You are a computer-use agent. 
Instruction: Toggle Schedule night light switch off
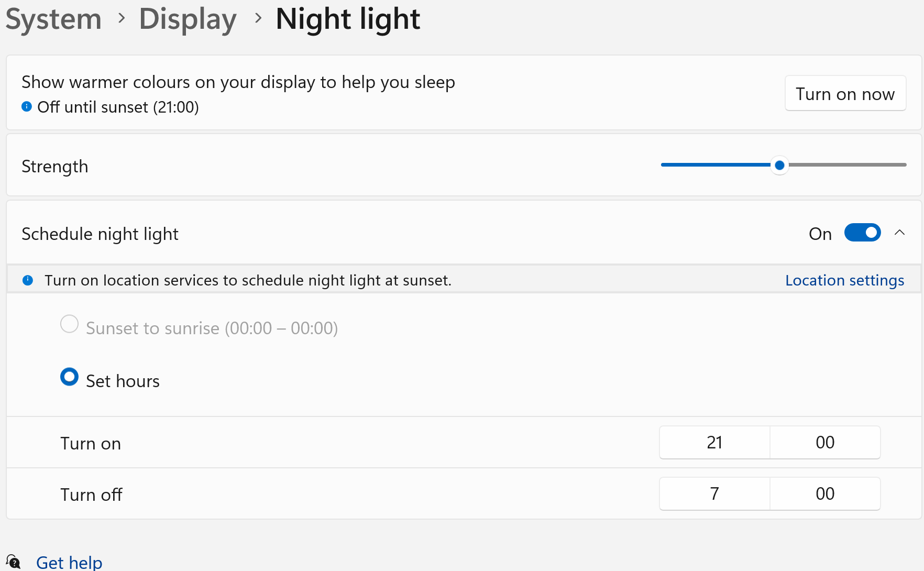click(862, 233)
